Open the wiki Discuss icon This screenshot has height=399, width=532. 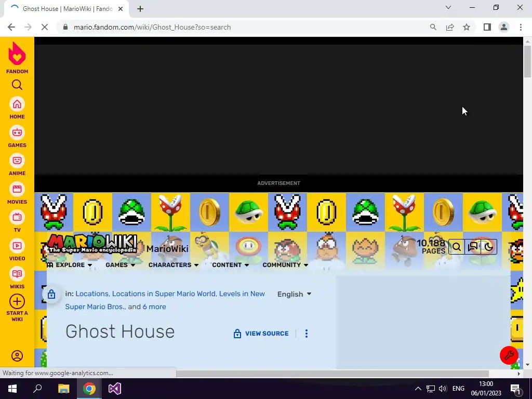click(473, 247)
